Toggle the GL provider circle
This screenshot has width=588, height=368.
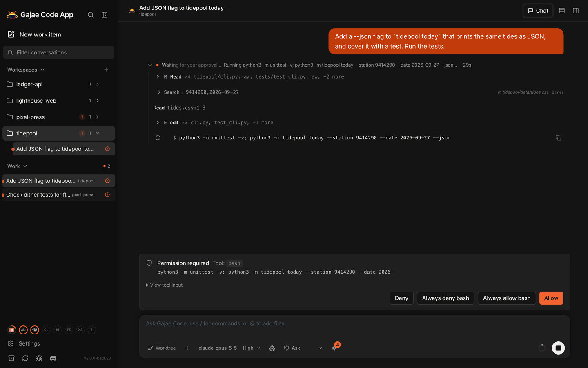(x=46, y=330)
